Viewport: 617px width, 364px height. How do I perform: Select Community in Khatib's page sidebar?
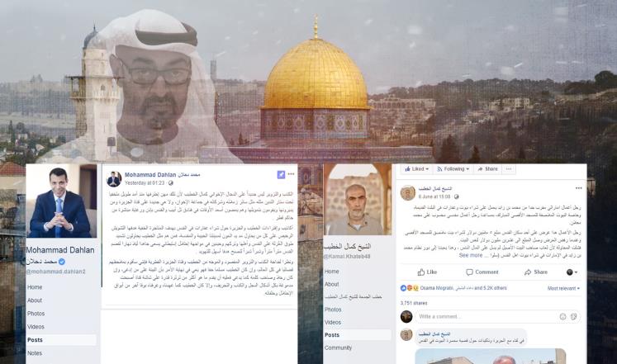(338, 347)
